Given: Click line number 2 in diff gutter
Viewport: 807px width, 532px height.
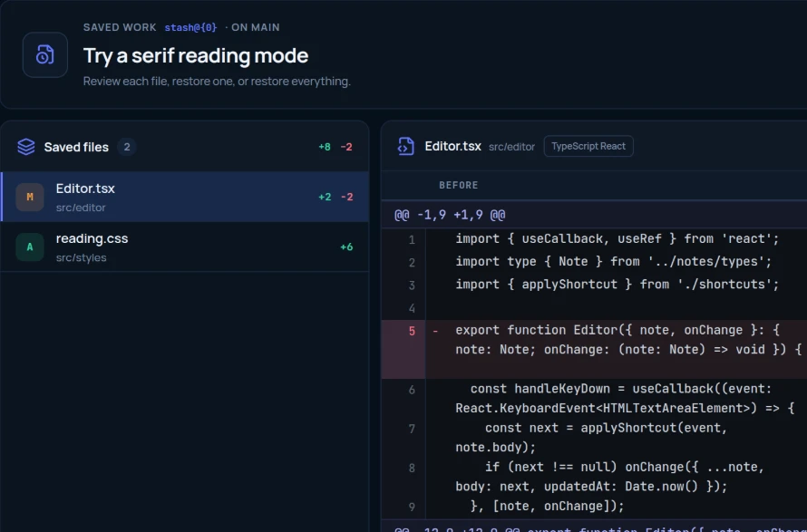Looking at the screenshot, I should click(x=412, y=263).
